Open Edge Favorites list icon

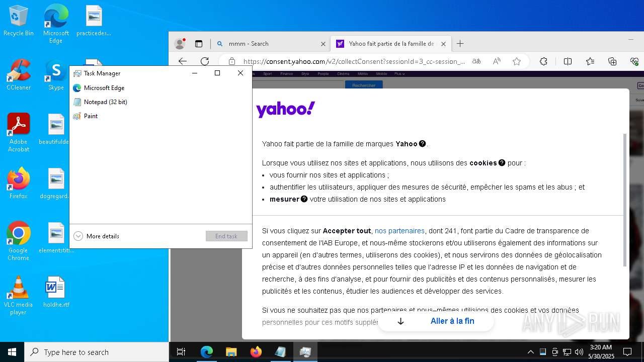coord(590,61)
